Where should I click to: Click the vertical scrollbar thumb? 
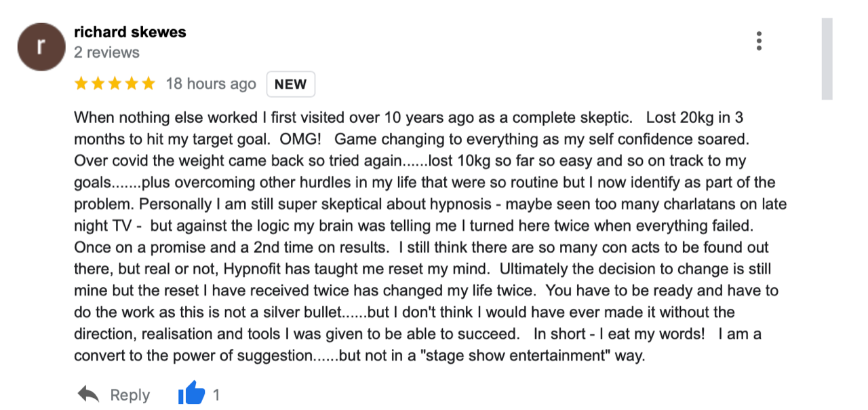tap(827, 59)
